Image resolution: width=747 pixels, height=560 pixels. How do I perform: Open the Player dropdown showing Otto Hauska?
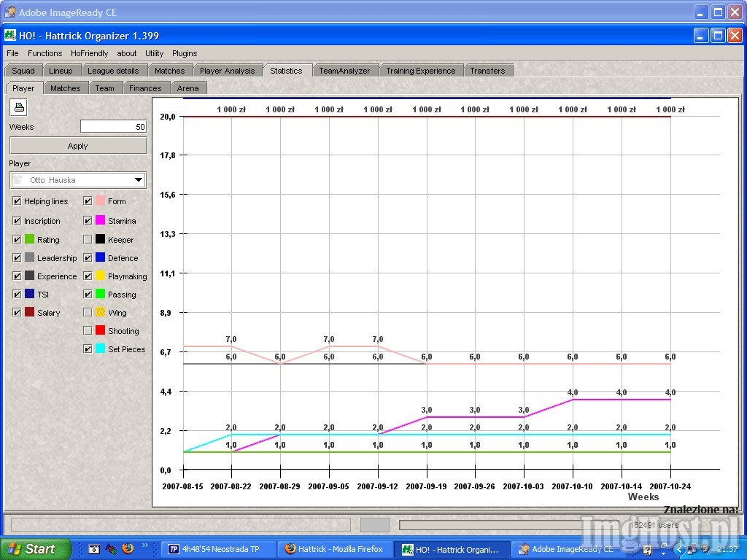coord(77,180)
